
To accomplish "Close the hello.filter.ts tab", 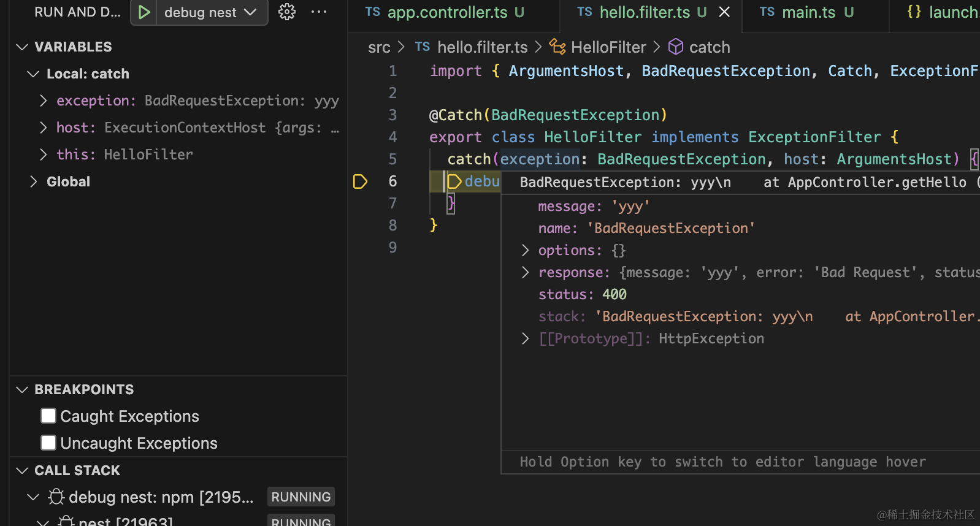I will (x=724, y=12).
